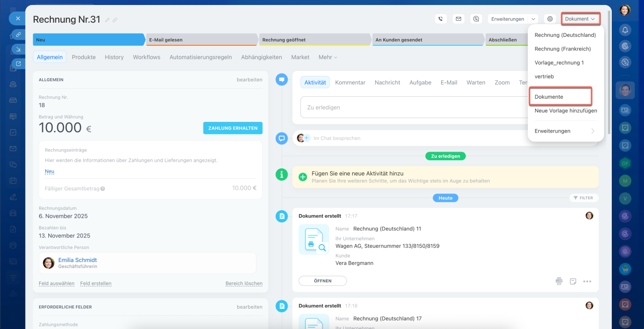644x329 pixels.
Task: Click the envelope email icon in header
Action: (x=458, y=19)
